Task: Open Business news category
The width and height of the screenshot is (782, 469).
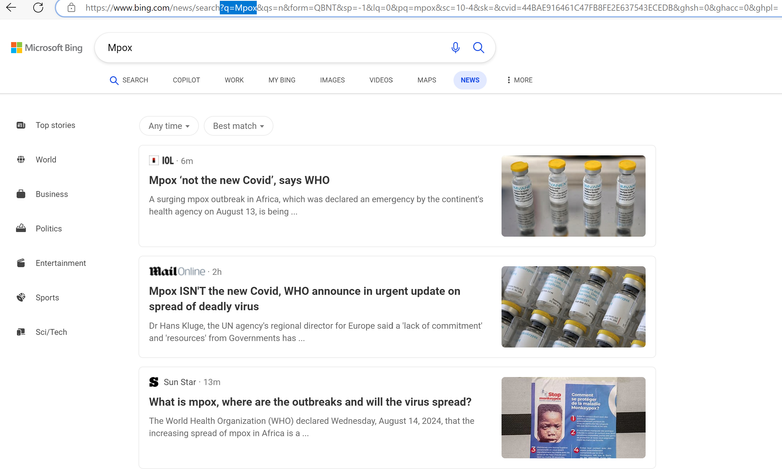Action: pyautogui.click(x=52, y=194)
